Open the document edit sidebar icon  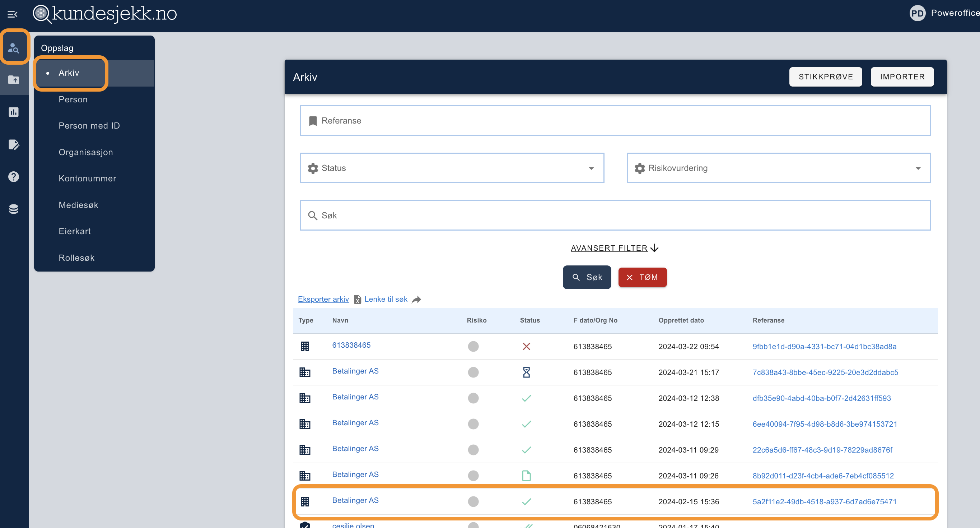click(x=14, y=144)
